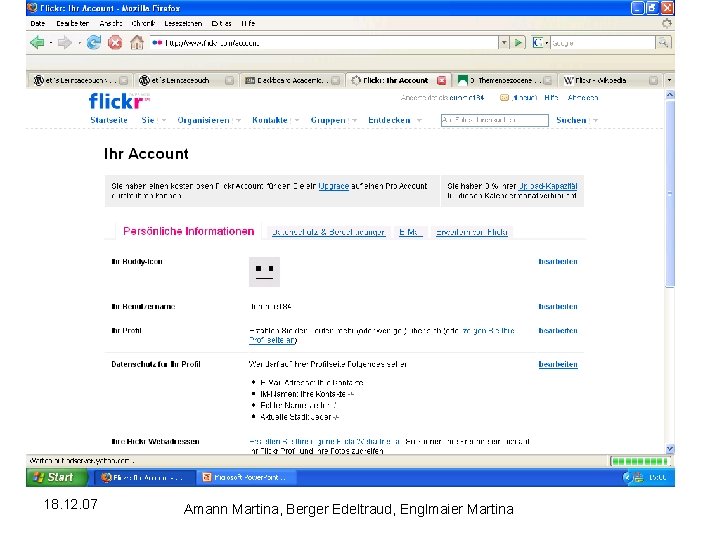Click the Startseite link

[x=109, y=120]
